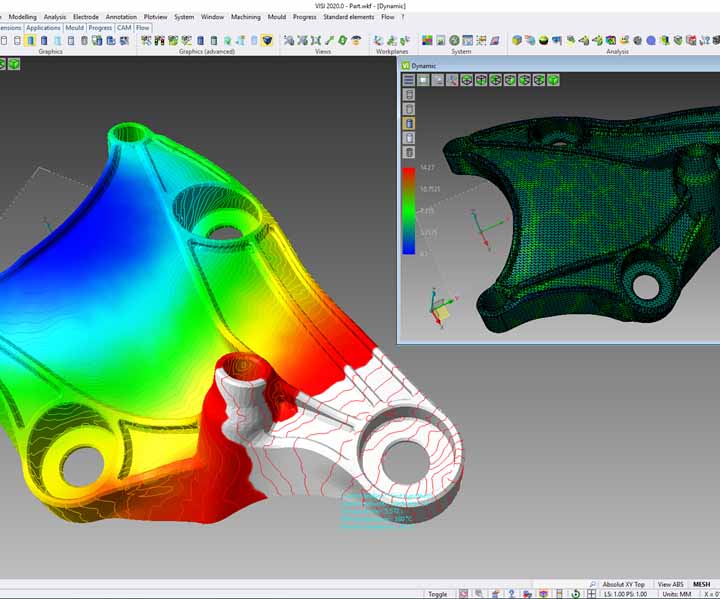Open the Mould menu in menu bar
The height and width of the screenshot is (599, 720).
[x=277, y=17]
